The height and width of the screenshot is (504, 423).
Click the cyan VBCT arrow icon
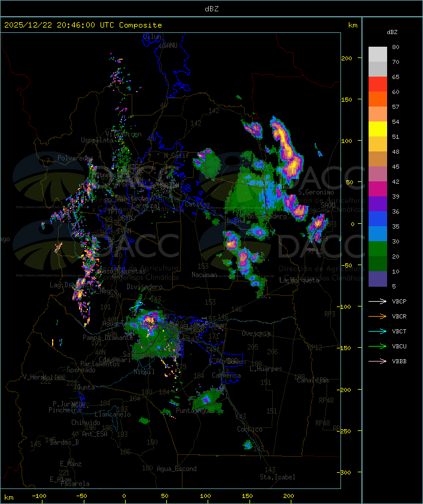click(378, 331)
